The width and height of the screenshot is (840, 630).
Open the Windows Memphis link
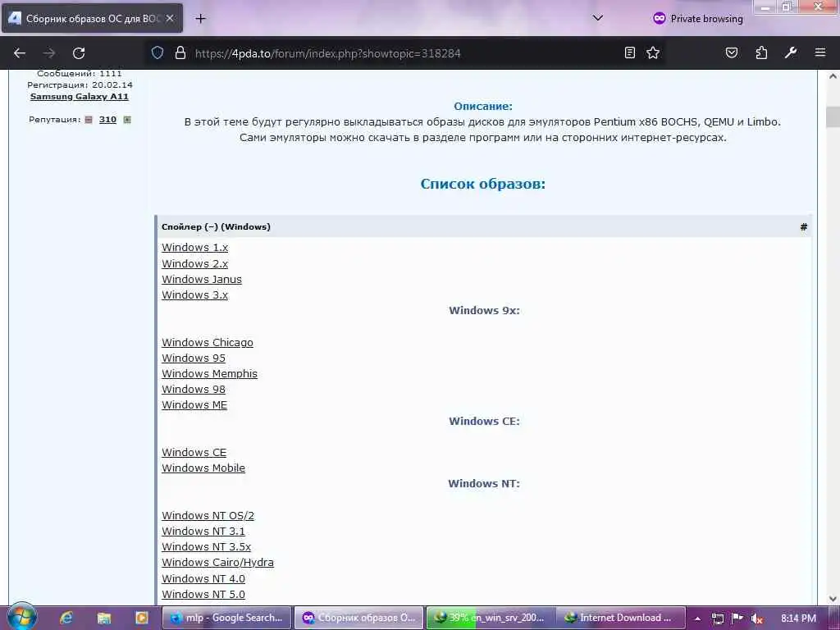click(x=209, y=373)
